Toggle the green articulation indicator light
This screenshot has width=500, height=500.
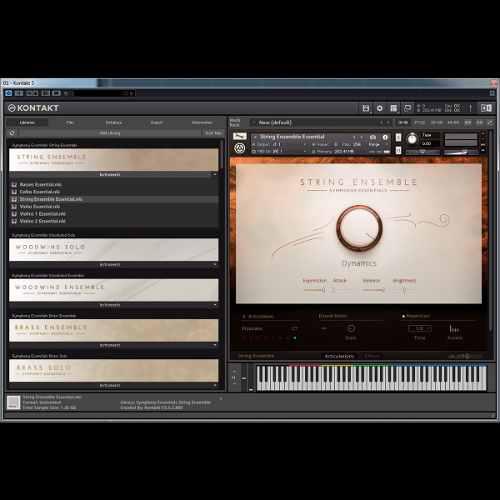click(x=294, y=338)
